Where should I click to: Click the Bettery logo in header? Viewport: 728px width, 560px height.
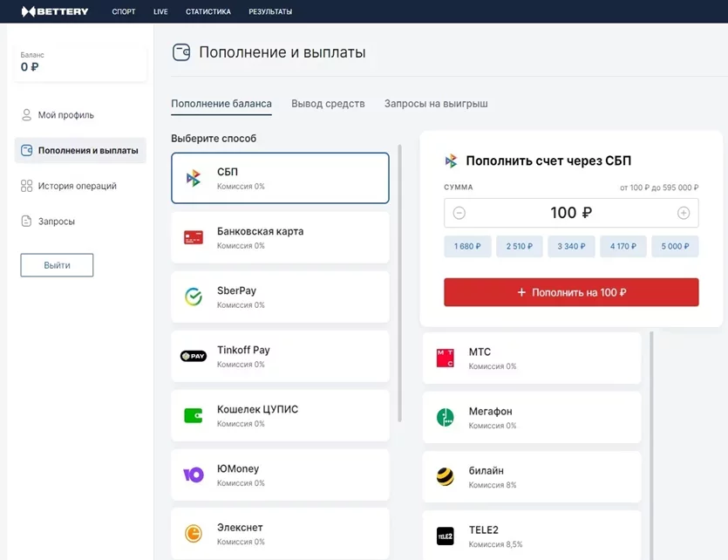pyautogui.click(x=56, y=11)
